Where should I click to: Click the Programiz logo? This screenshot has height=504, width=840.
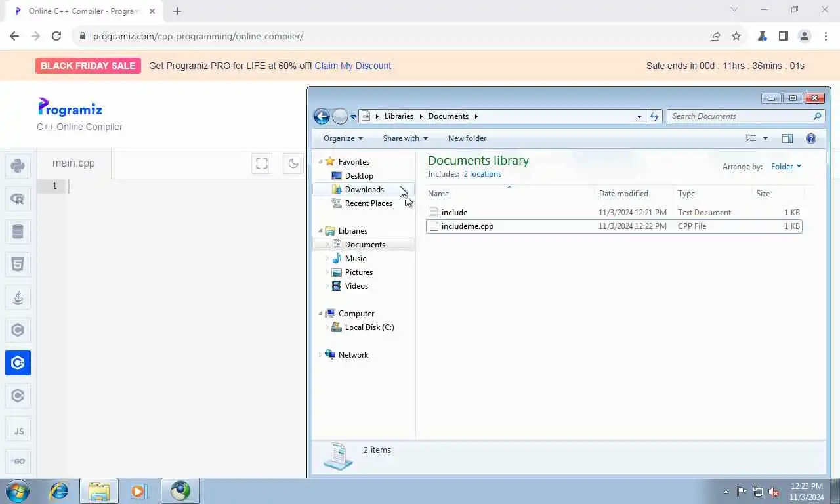click(x=70, y=107)
